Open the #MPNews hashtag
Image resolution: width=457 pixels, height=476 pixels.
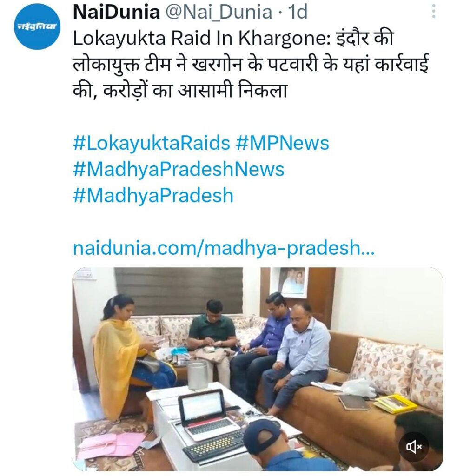pyautogui.click(x=282, y=143)
